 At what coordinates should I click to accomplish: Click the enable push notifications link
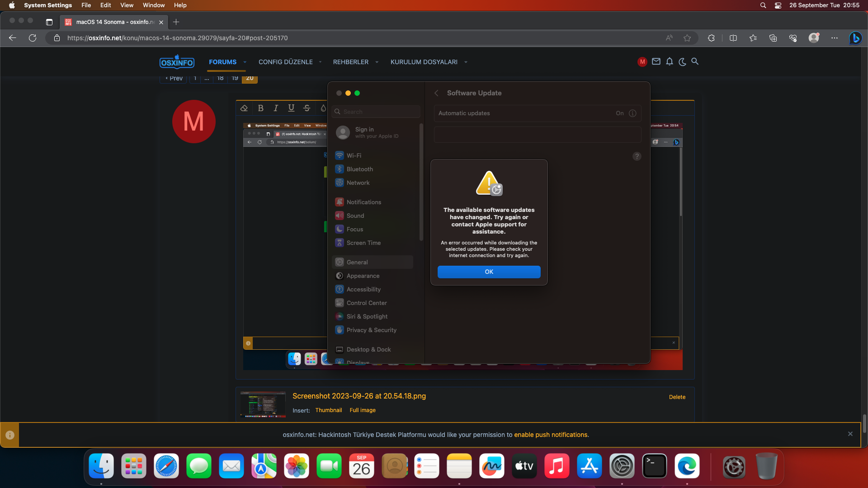[x=551, y=434]
